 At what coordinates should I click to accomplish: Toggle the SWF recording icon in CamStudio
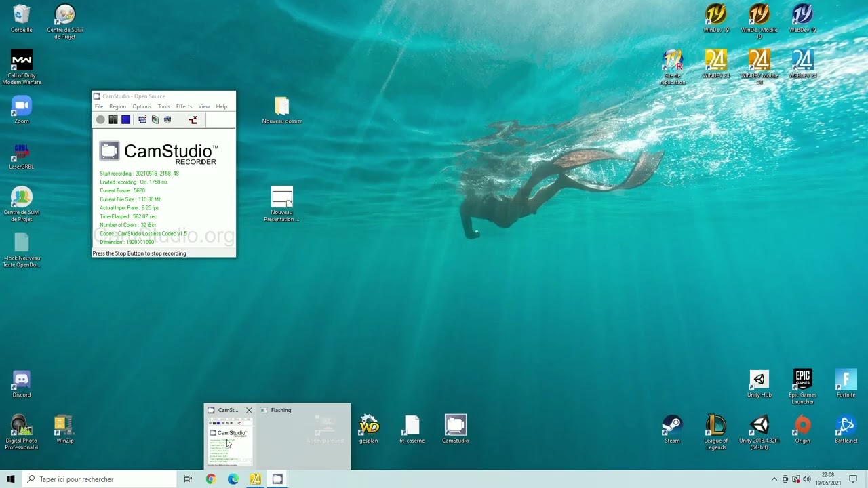pos(167,120)
